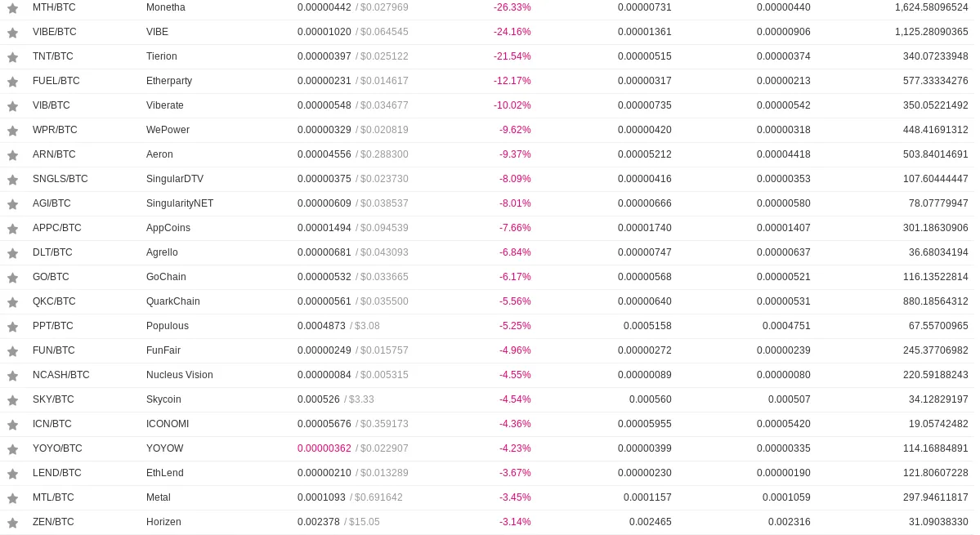The image size is (980, 535).
Task: Mark TNT/BTC as favorite with its star
Action: (x=12, y=57)
